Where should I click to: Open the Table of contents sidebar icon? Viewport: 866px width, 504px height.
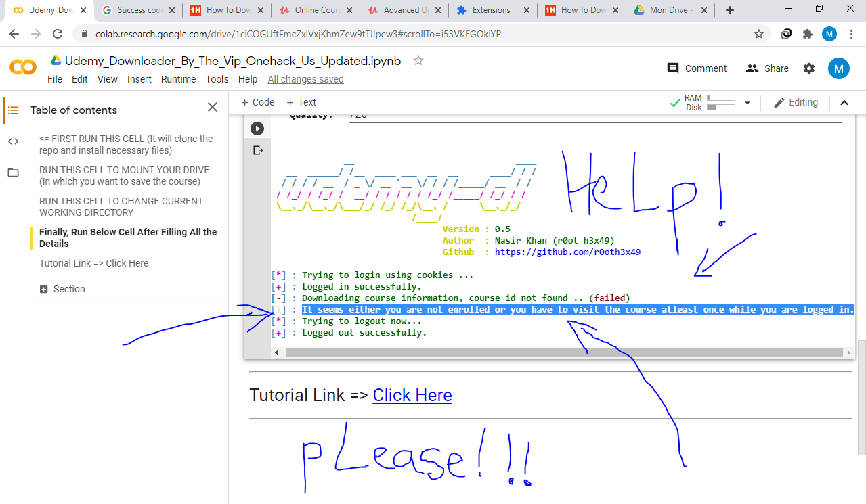coord(13,110)
